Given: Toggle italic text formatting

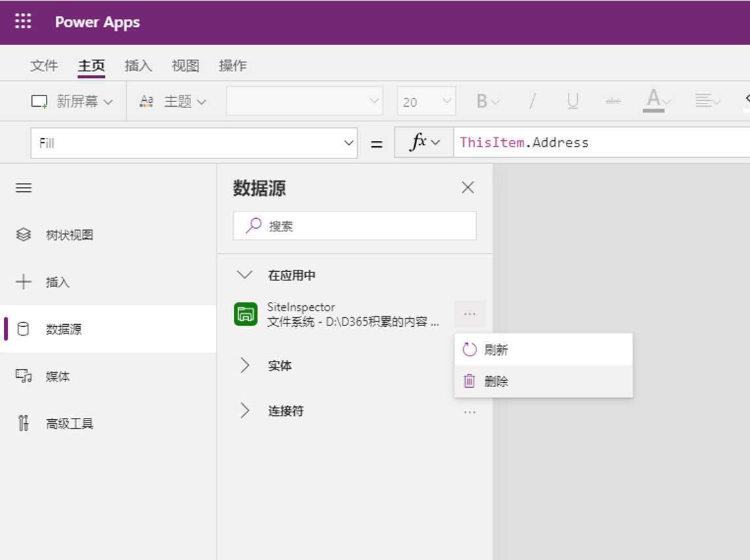Looking at the screenshot, I should pos(533,102).
